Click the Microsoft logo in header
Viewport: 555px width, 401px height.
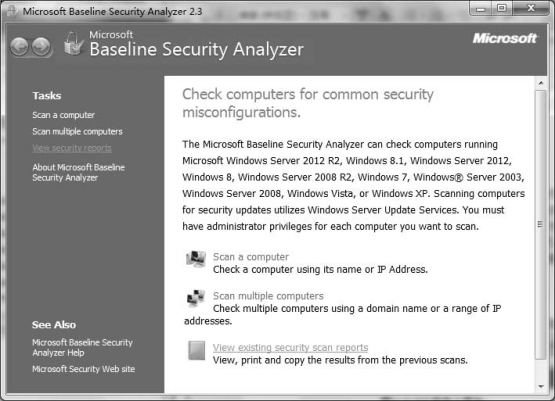pyautogui.click(x=505, y=38)
